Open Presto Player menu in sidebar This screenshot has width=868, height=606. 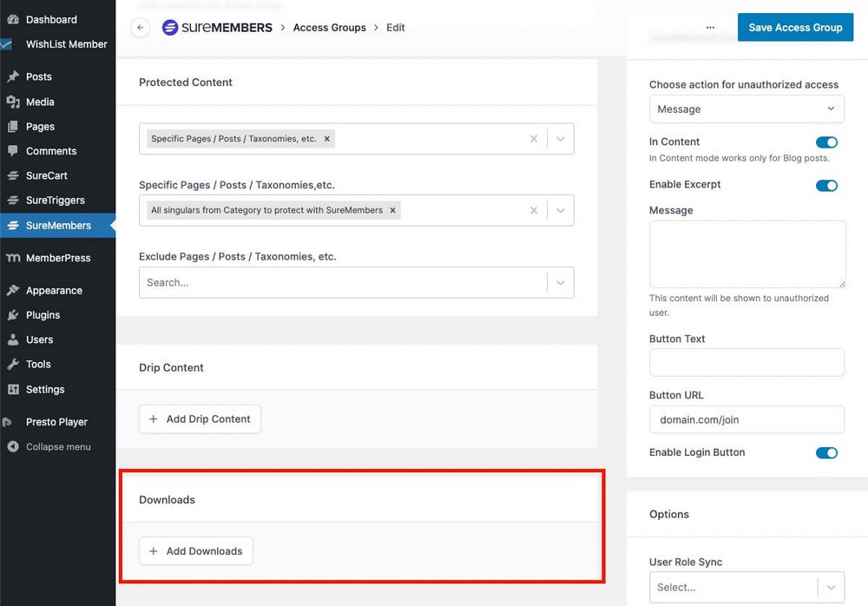[x=56, y=422]
